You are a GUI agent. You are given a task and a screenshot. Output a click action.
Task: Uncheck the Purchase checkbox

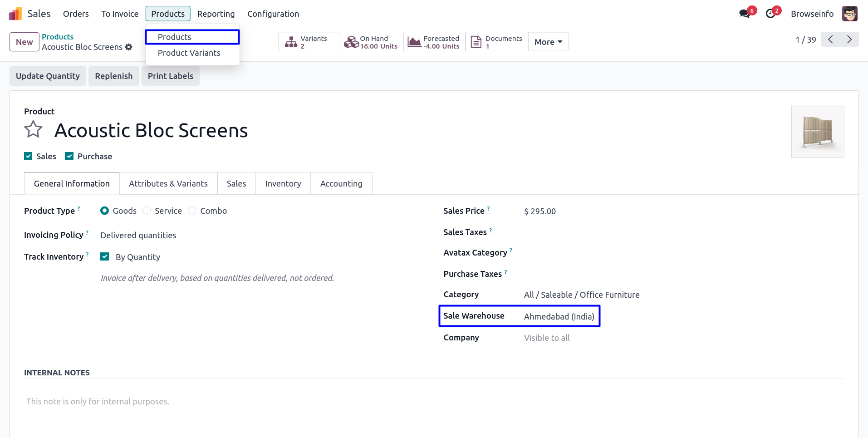[69, 156]
